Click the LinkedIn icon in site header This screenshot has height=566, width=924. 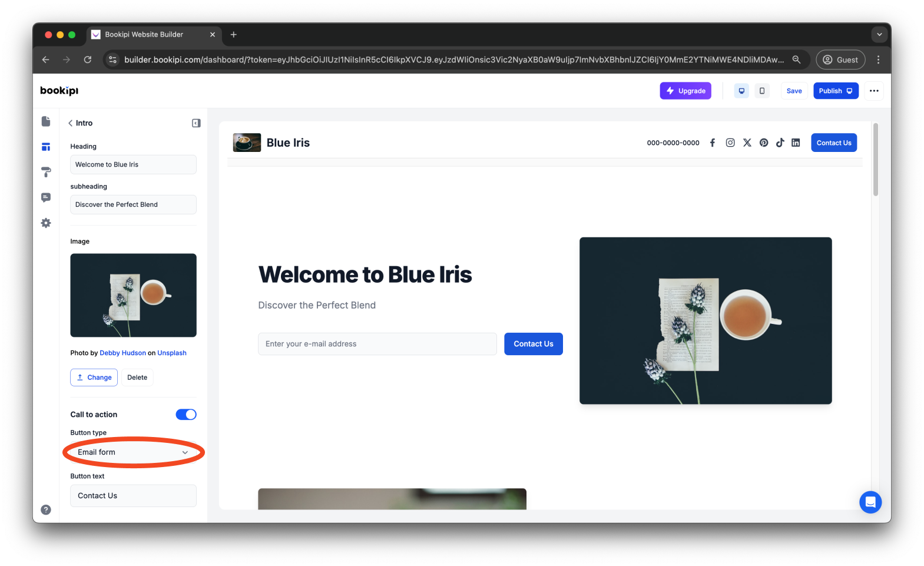click(796, 143)
